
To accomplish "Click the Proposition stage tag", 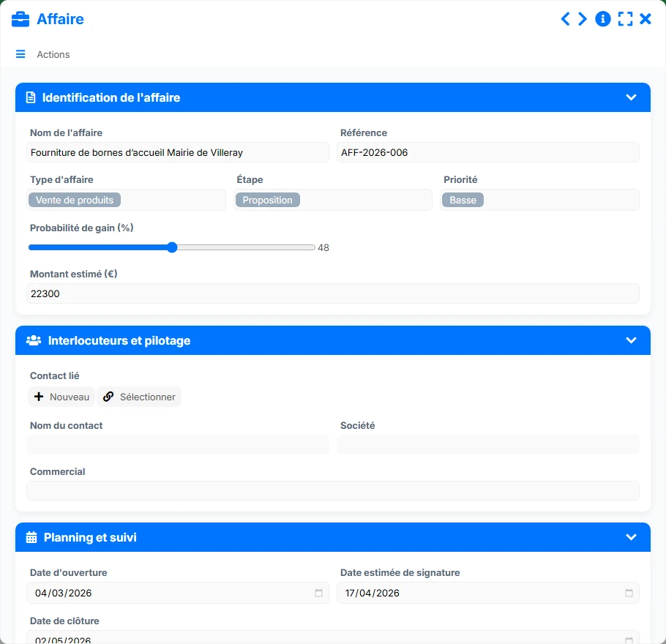I will 268,200.
